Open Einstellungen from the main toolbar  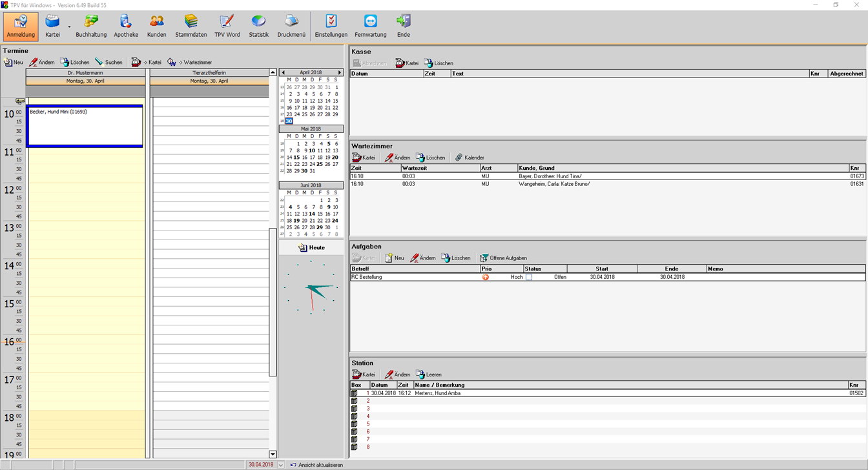(x=331, y=26)
